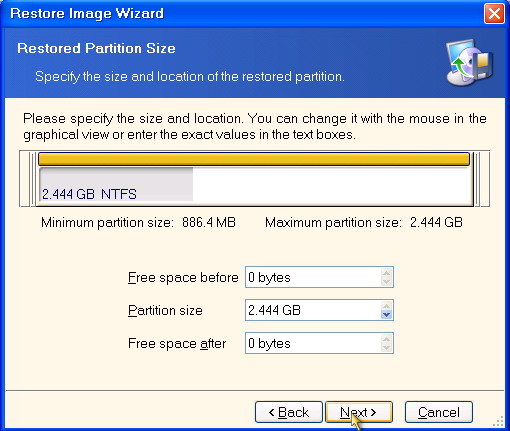This screenshot has height=431, width=510.
Task: Cancel the Restore Image Wizard
Action: click(x=439, y=412)
